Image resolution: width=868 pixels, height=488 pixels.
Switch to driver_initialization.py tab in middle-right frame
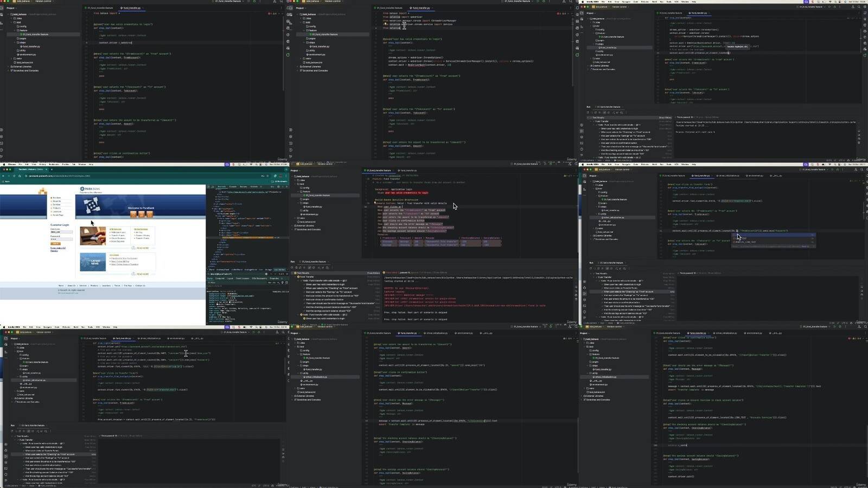point(728,176)
